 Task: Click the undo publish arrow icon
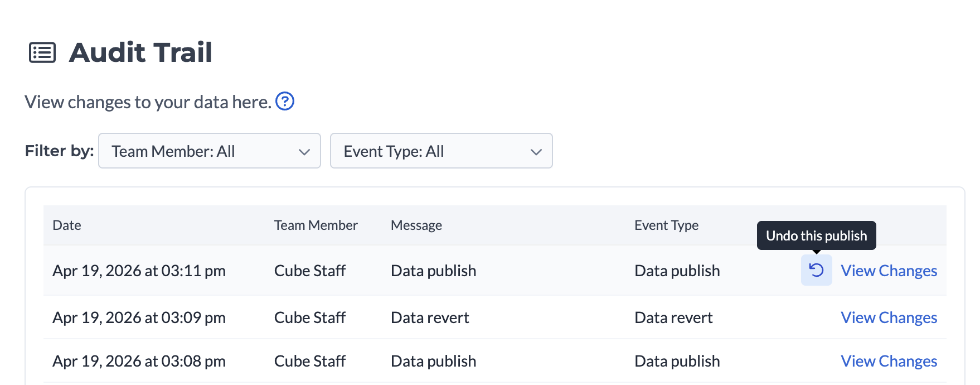click(x=816, y=270)
